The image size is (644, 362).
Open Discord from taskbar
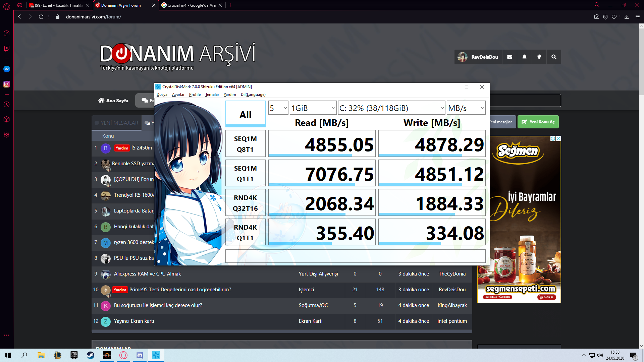[x=140, y=355]
